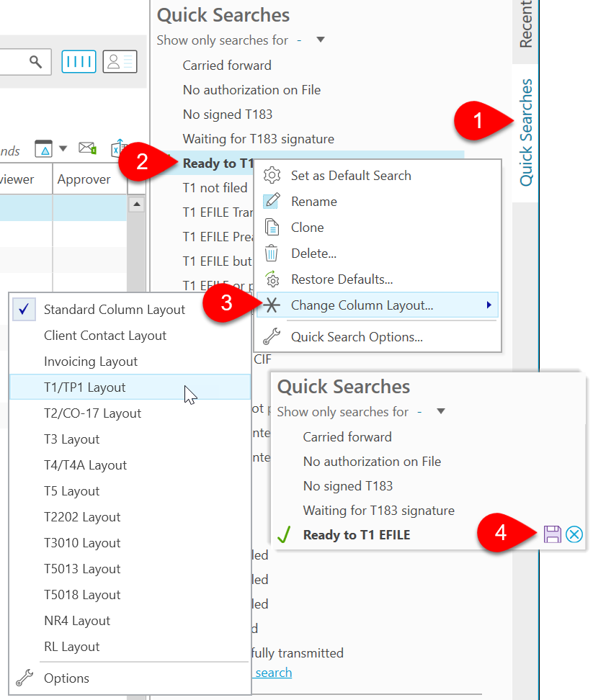593x700 pixels.
Task: Click the wrench icon beside Quick Search Options
Action: (x=272, y=336)
